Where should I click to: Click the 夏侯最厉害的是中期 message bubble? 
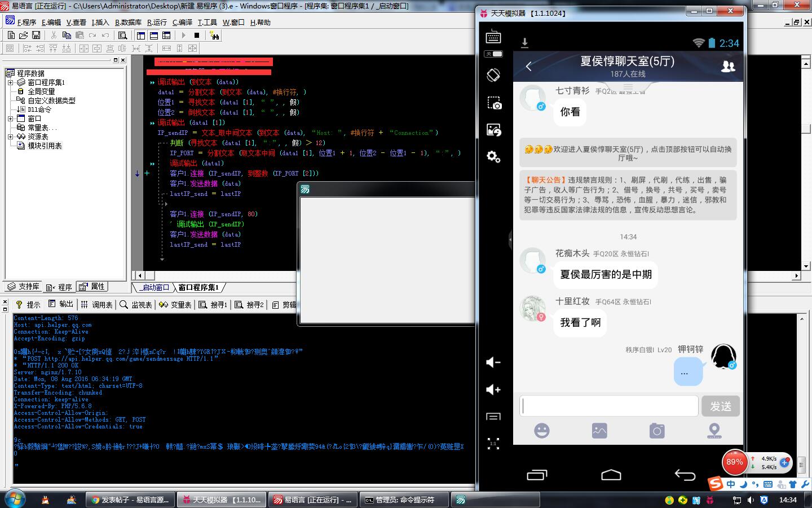[606, 274]
